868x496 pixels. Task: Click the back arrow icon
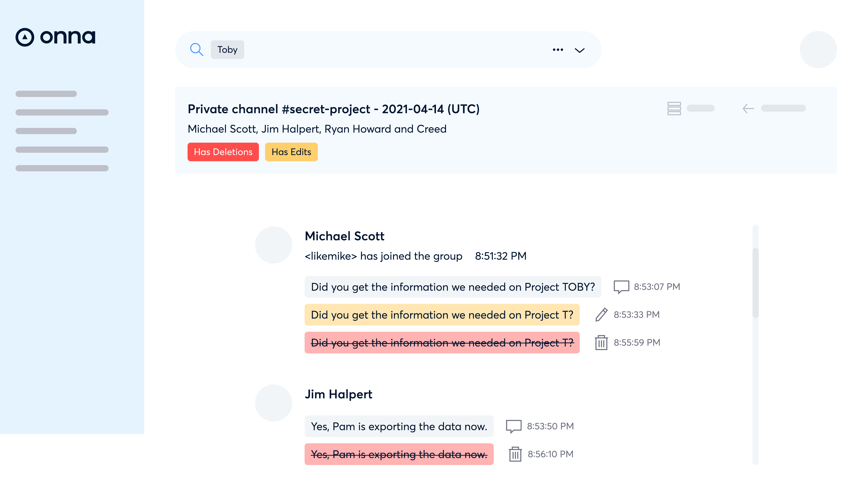tap(748, 109)
